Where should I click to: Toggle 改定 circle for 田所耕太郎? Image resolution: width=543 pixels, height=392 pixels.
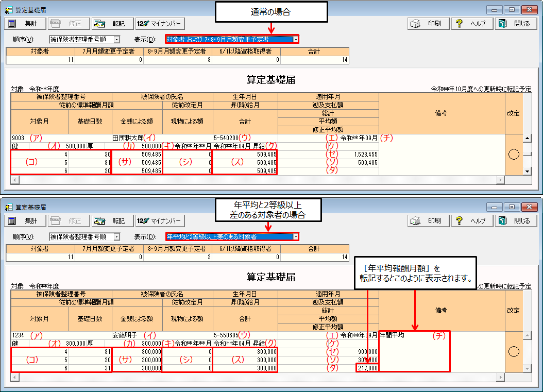(513, 155)
